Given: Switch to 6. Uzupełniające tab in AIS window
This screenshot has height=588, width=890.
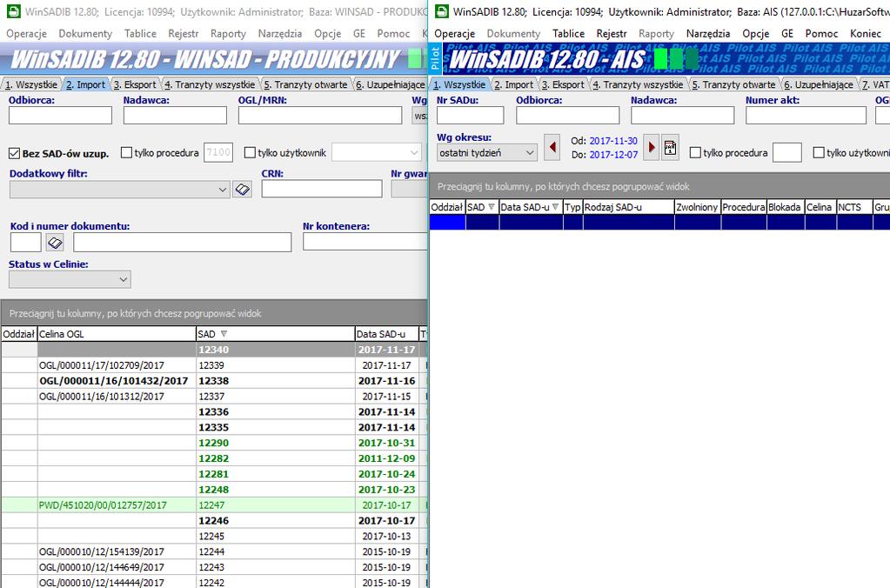Looking at the screenshot, I should (819, 84).
